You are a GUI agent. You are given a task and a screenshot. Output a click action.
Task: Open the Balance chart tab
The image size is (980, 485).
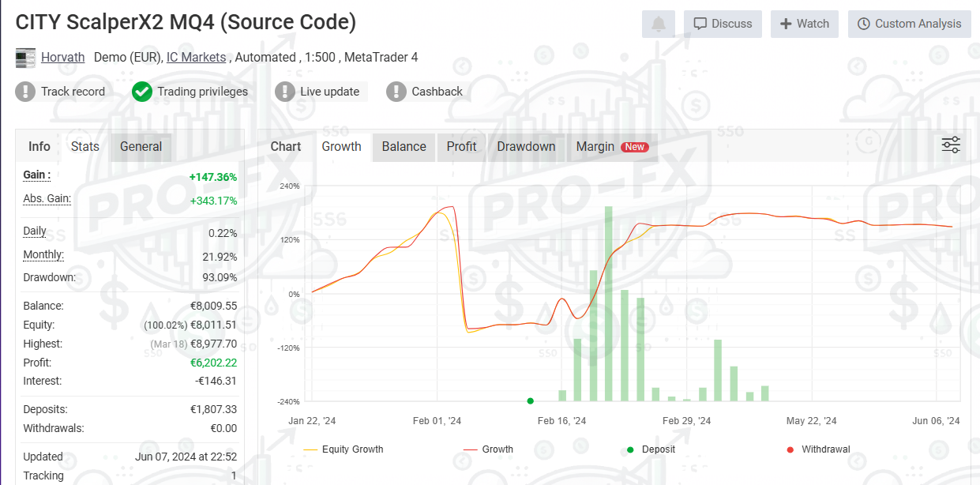click(404, 146)
